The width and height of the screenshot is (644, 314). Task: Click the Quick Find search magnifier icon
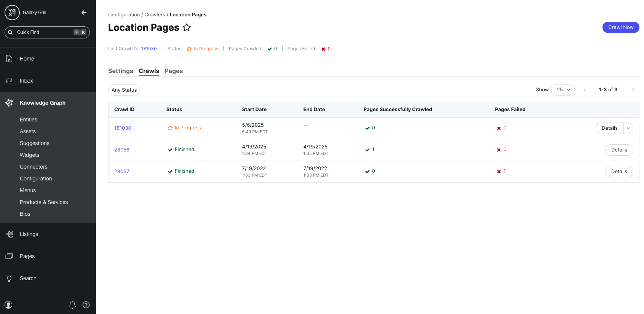[x=11, y=32]
